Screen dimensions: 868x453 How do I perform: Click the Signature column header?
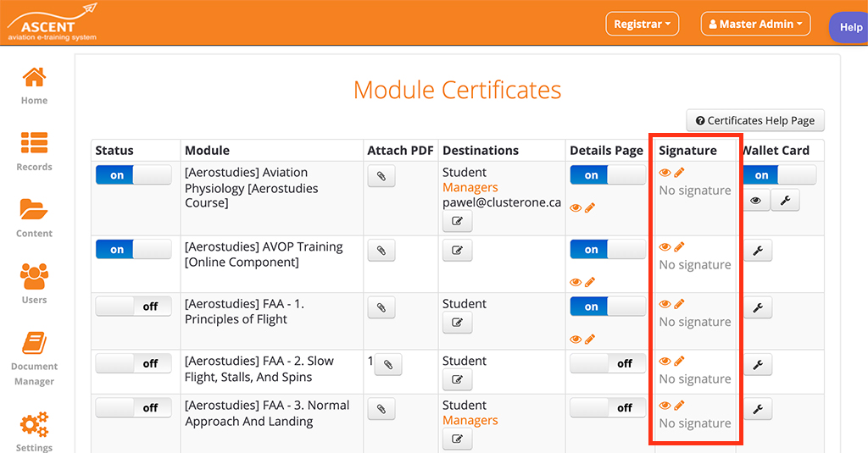tap(687, 151)
